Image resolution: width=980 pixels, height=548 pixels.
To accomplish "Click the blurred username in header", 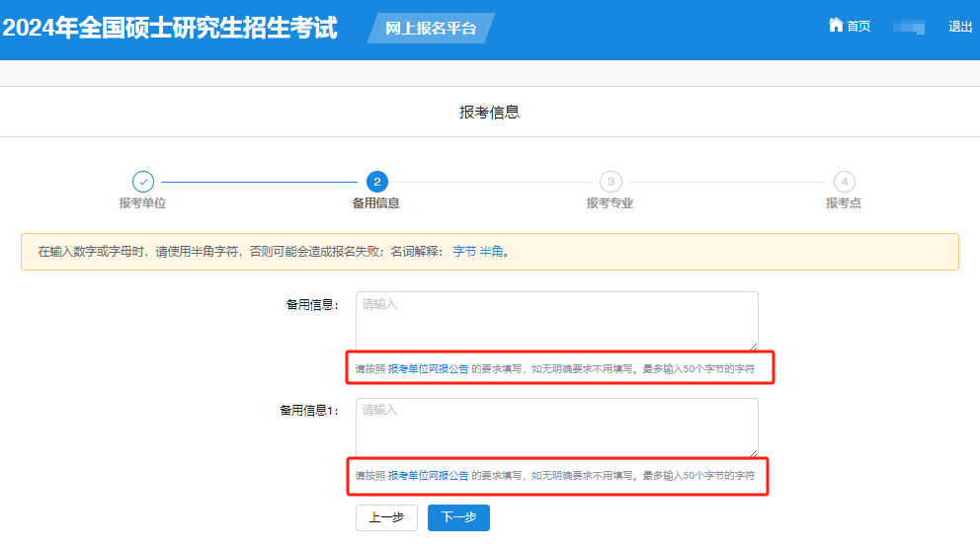I will (909, 27).
